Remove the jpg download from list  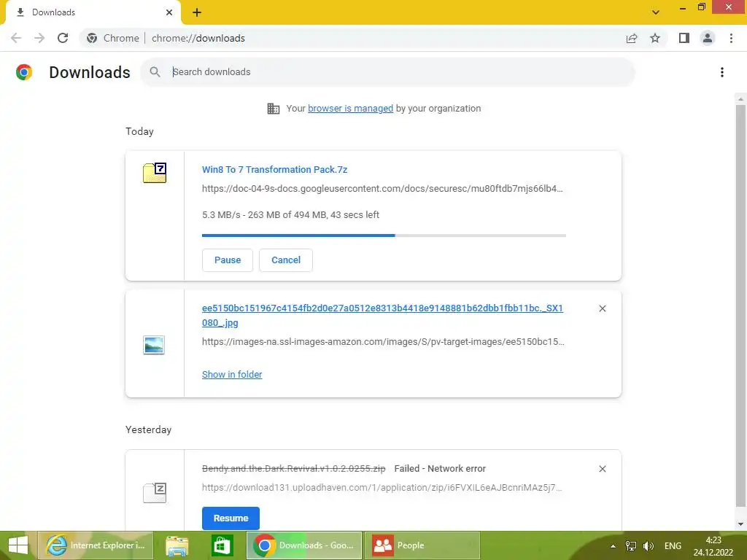point(602,308)
